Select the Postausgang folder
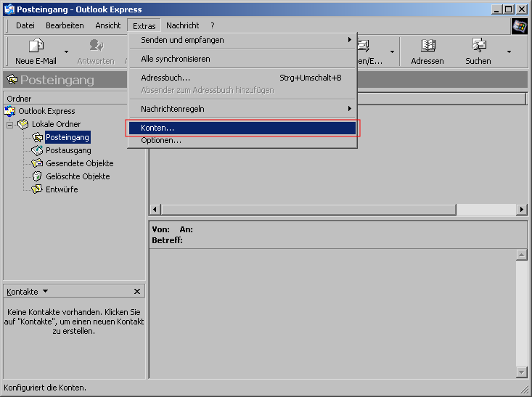Viewport: 532px width, 397px height. (x=68, y=150)
